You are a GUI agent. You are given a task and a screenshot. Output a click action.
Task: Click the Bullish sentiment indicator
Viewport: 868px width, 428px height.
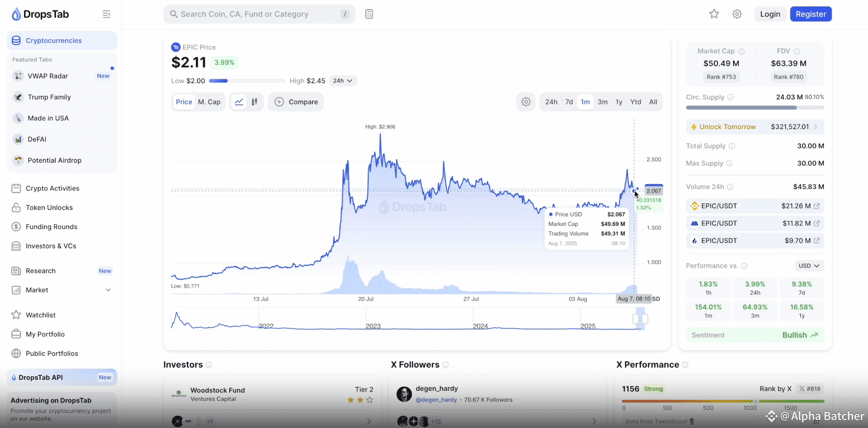[800, 335]
